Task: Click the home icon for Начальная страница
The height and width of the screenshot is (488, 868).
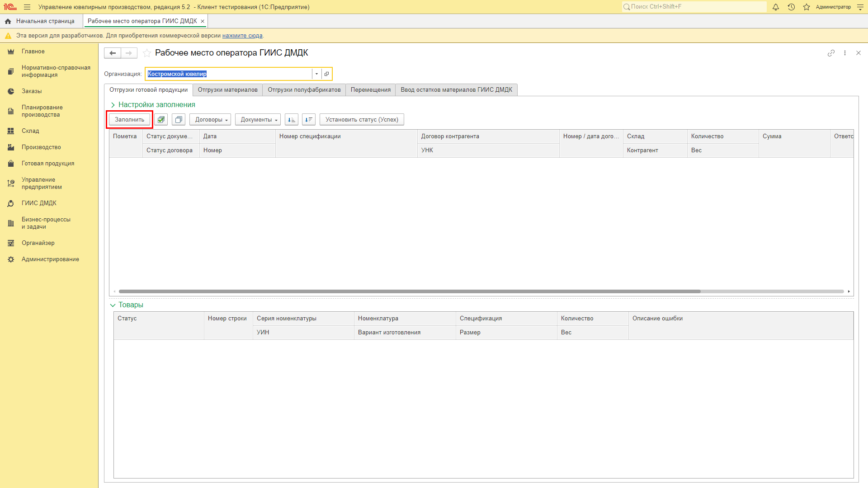Action: (8, 21)
